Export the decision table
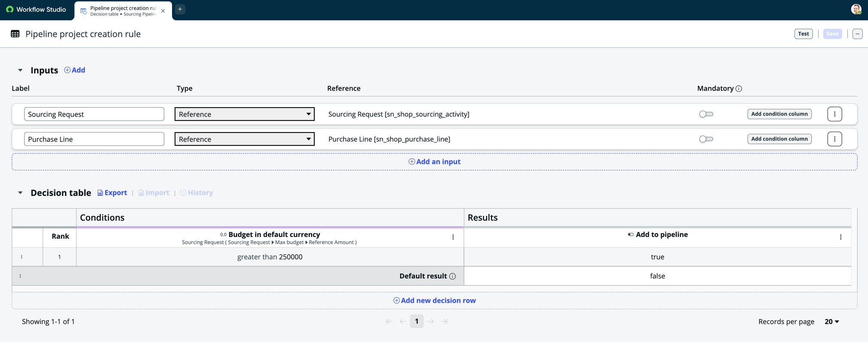The height and width of the screenshot is (342, 868). 112,193
